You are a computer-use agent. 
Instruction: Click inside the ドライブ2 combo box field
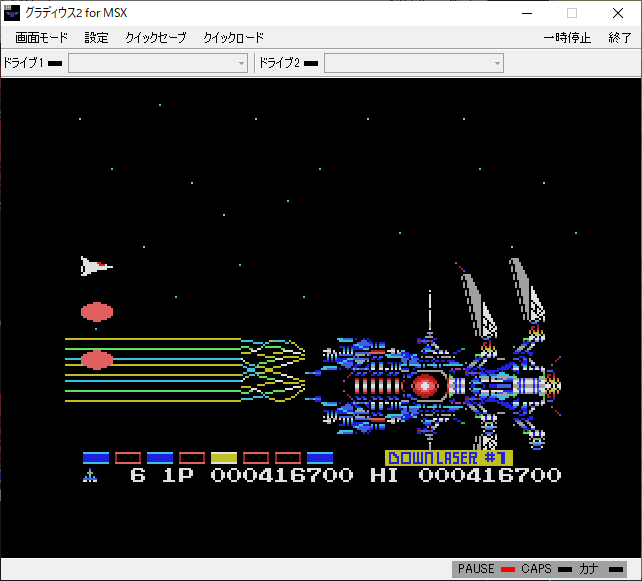point(414,63)
